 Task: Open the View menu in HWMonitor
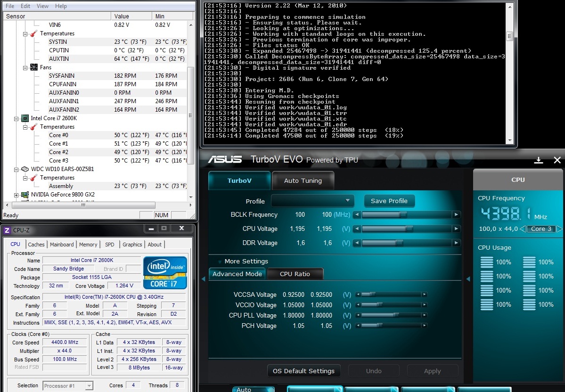tap(42, 6)
